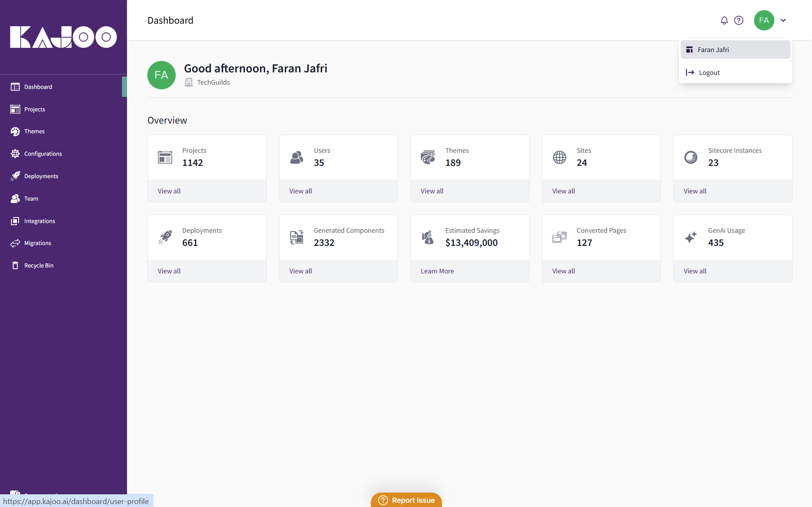The width and height of the screenshot is (812, 507).
Task: Click the Estimated Savings value $13,409,000
Action: click(471, 242)
